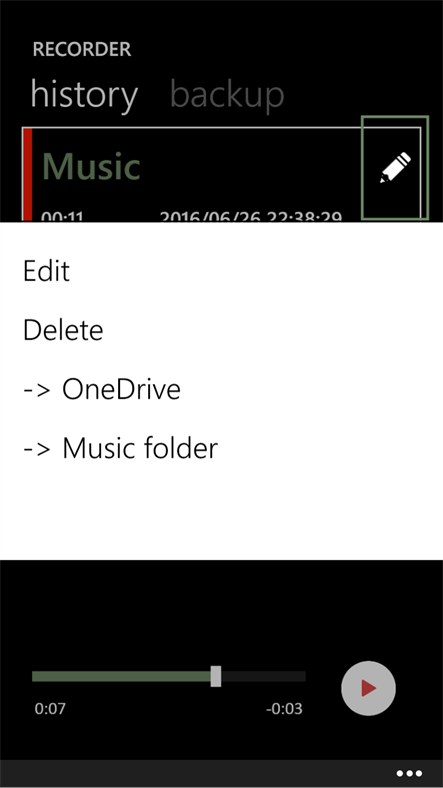Send the recording to OneDrive
The height and width of the screenshot is (788, 443).
(102, 389)
